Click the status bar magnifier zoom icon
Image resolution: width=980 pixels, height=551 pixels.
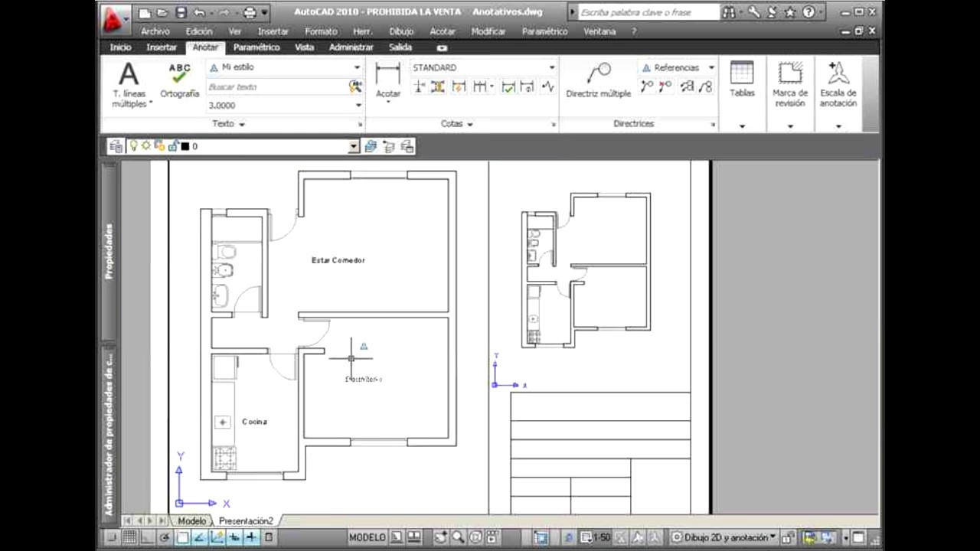(x=457, y=537)
